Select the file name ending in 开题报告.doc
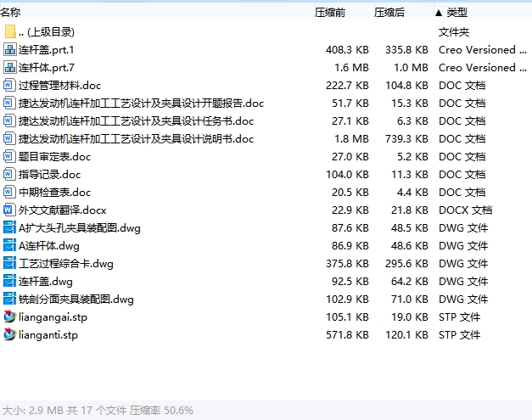This screenshot has width=532, height=420. tap(141, 104)
